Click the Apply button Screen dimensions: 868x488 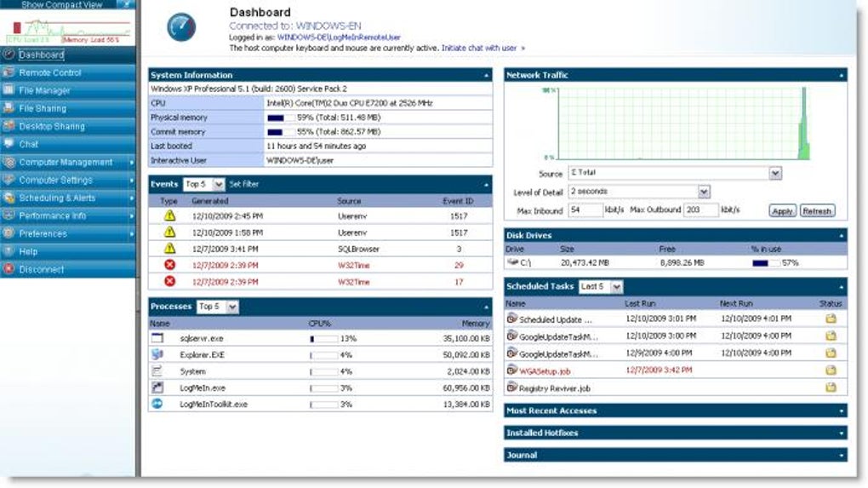click(x=782, y=211)
